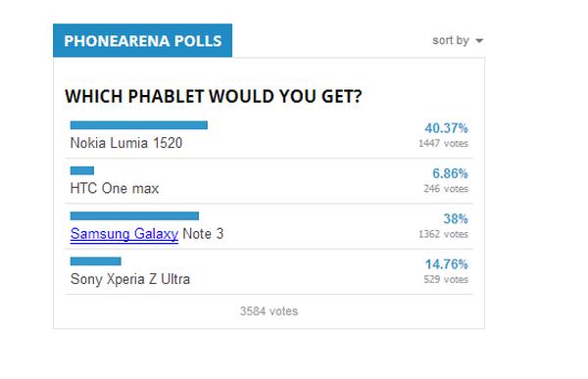Viewport: 588px width, 379px height.
Task: Click the 1447 votes count
Action: pos(443,144)
